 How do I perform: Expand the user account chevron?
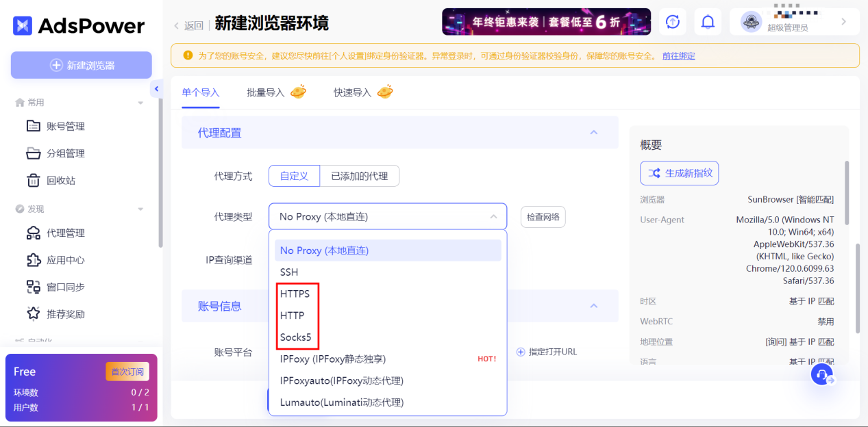tap(844, 22)
